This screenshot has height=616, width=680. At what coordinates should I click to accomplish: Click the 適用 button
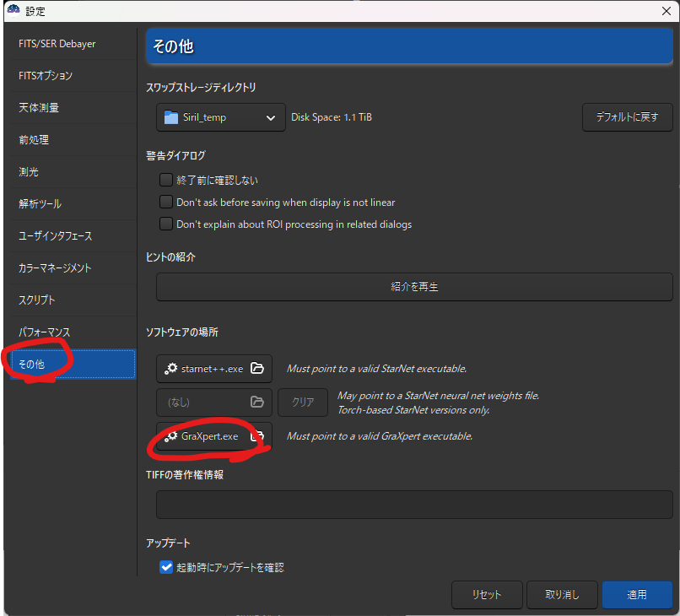[637, 595]
